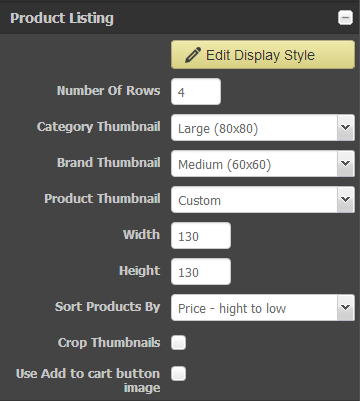
Task: Click the arrow on Product Thumbnail select box
Action: [346, 200]
